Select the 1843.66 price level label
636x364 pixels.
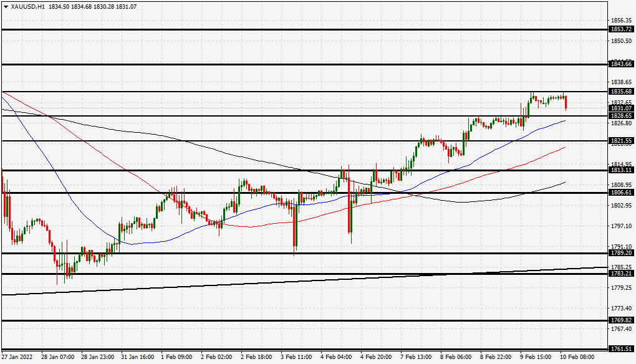[x=622, y=64]
